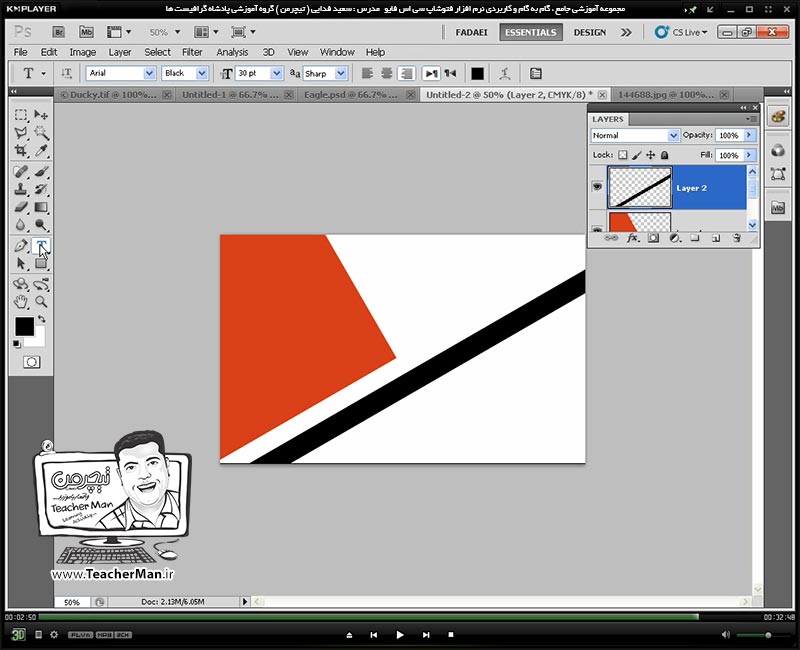Select the Eyedropper tool
800x650 pixels.
41,151
